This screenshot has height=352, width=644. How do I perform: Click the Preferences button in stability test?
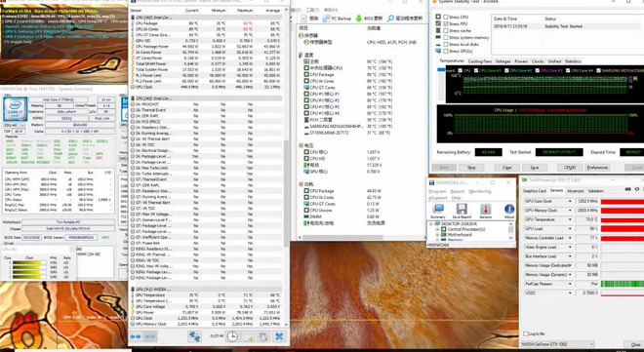pyautogui.click(x=597, y=168)
